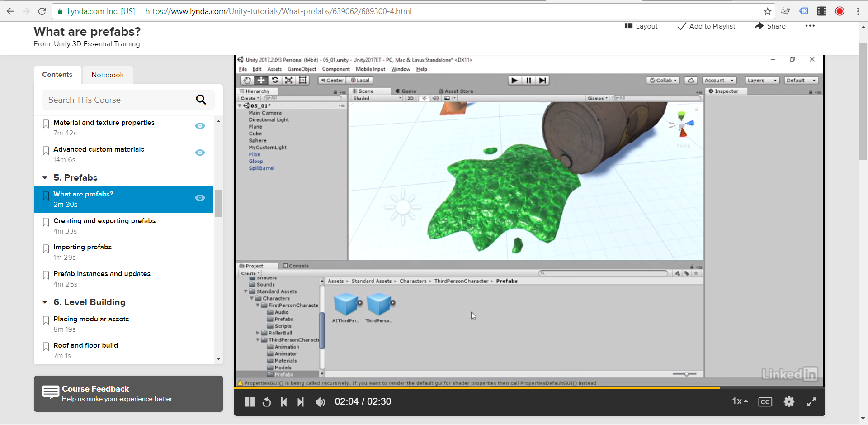Collapse the '6. Level Building' section
This screenshot has width=868, height=425.
(x=45, y=302)
